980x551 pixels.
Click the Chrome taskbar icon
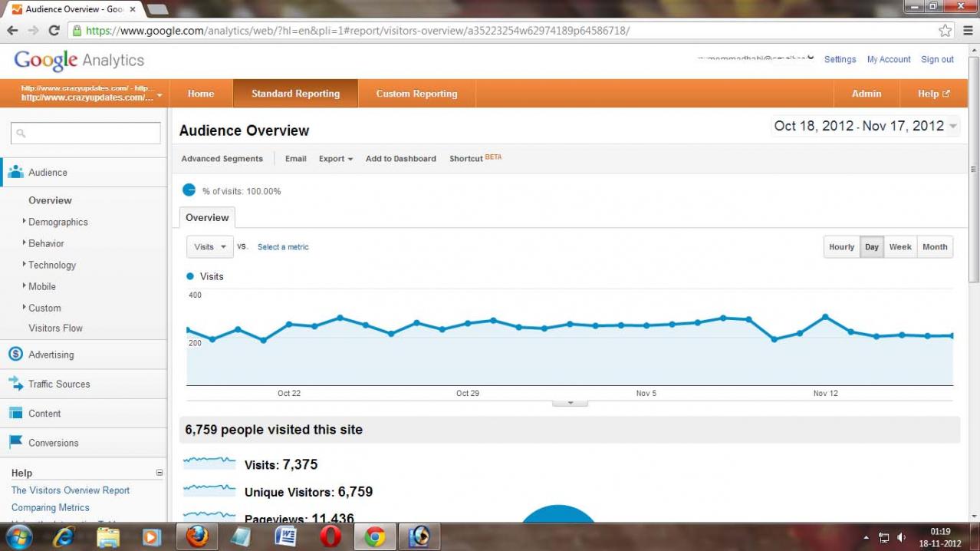point(375,537)
